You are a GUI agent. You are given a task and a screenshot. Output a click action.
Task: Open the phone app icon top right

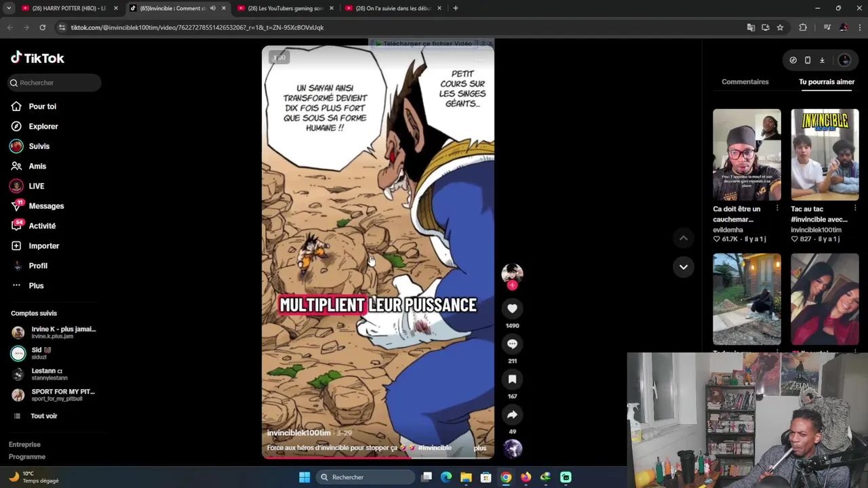click(808, 60)
